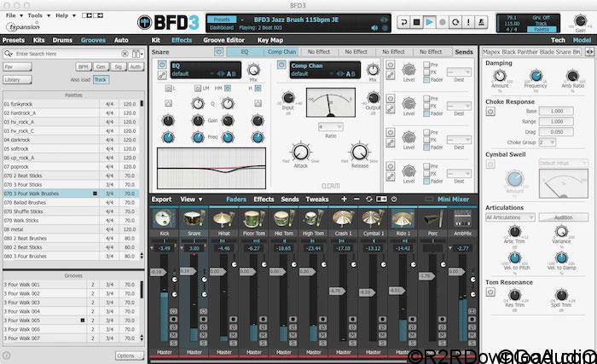Mute the Kick channel
This screenshot has width=597, height=364.
(x=174, y=335)
